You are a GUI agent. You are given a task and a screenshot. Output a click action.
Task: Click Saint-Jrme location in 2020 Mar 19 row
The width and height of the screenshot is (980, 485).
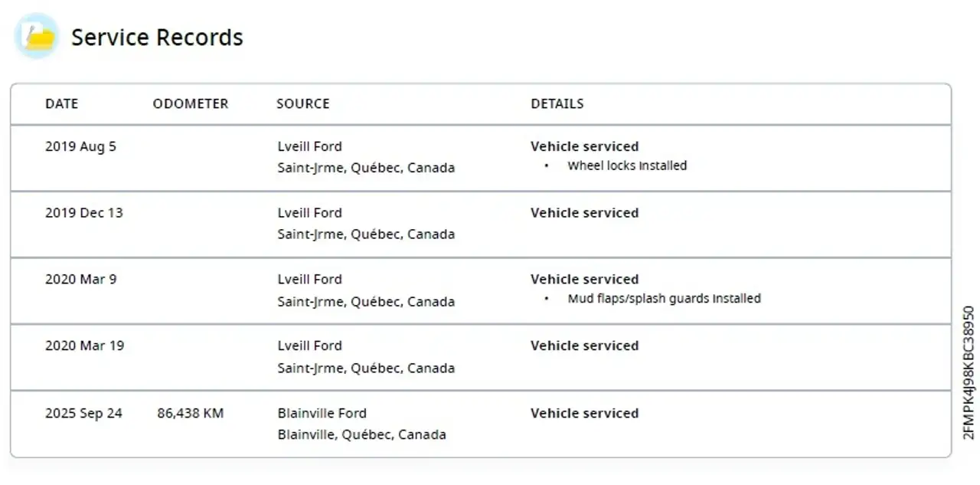[x=366, y=368]
